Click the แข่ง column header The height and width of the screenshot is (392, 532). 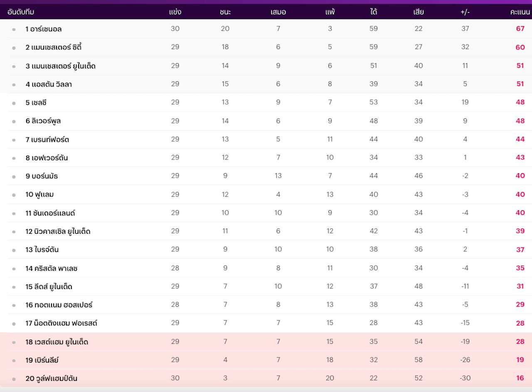[x=175, y=12]
